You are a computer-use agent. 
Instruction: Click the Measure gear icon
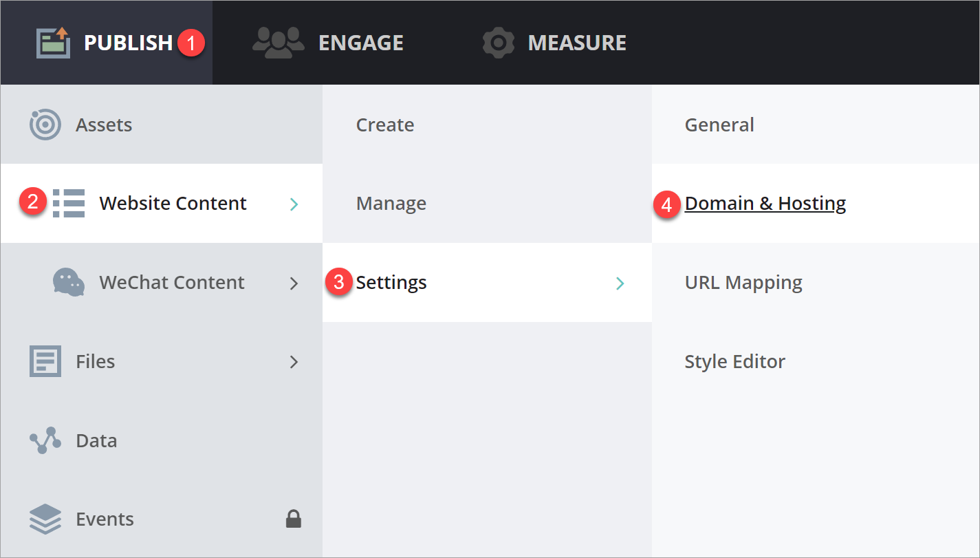coord(499,43)
